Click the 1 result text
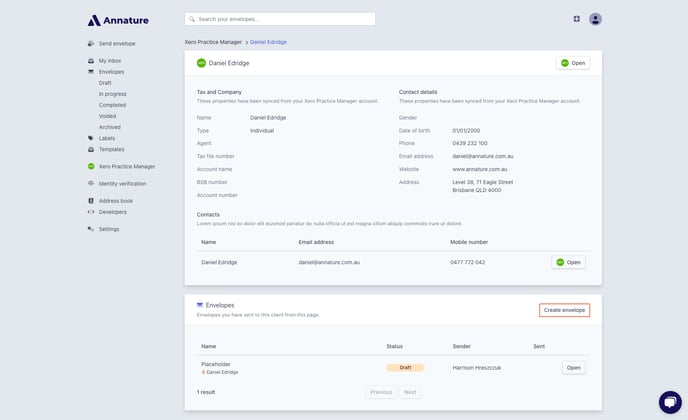 [x=206, y=392]
